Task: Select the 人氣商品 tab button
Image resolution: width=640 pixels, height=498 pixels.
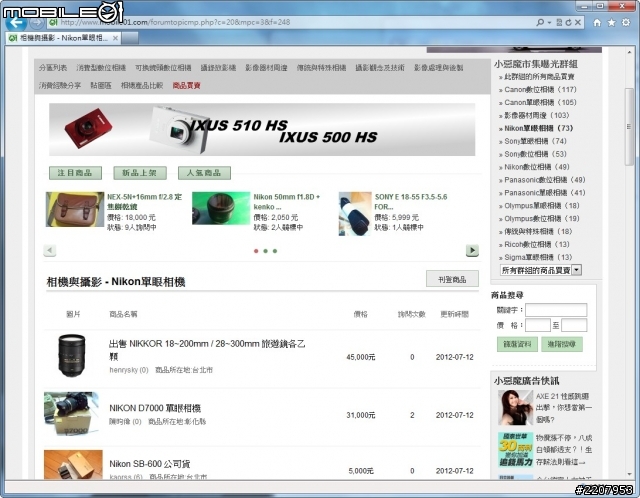Action: click(204, 173)
